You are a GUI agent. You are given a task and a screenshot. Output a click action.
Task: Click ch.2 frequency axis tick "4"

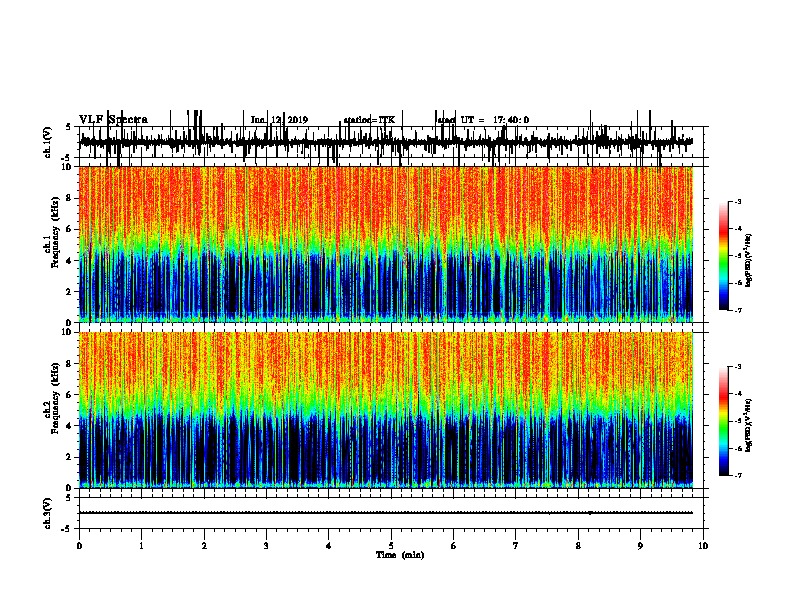tap(70, 426)
